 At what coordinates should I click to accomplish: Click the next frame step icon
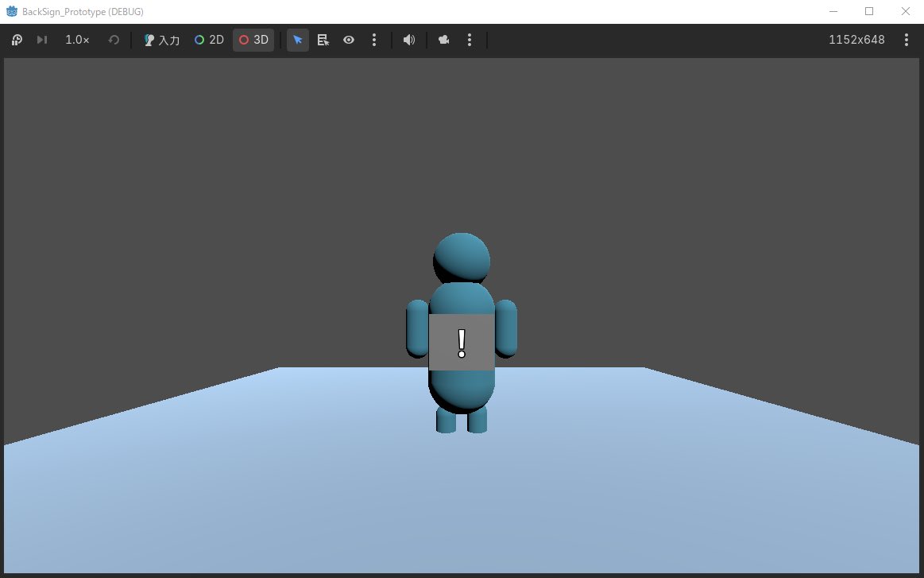tap(42, 40)
